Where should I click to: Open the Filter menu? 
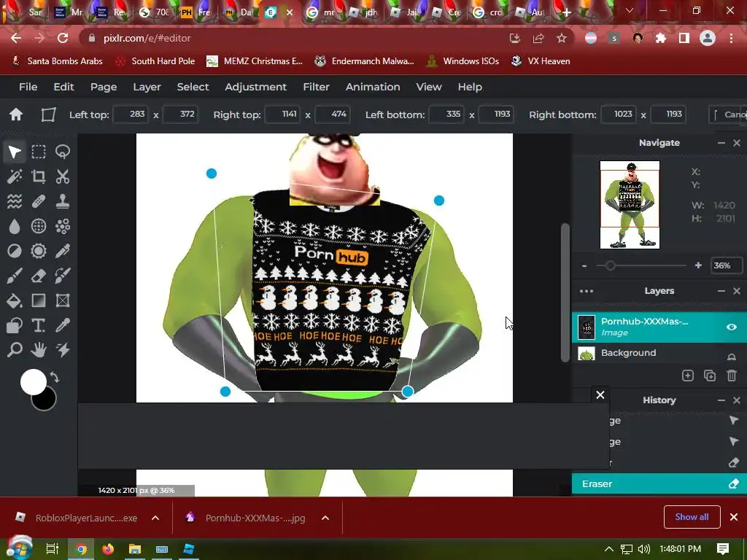pyautogui.click(x=316, y=87)
